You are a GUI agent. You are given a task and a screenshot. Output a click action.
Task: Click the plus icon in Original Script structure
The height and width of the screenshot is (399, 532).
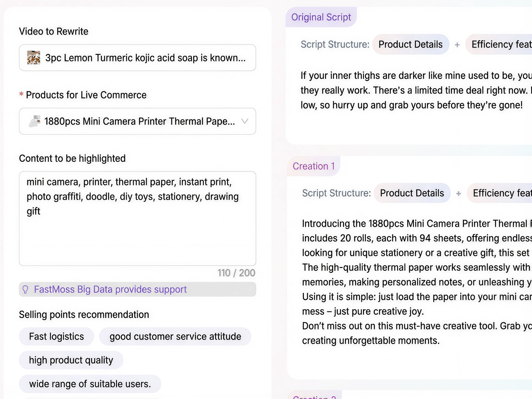pos(457,45)
